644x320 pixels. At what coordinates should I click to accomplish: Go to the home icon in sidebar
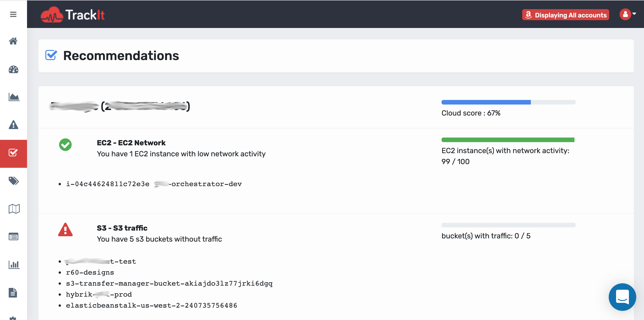point(13,41)
